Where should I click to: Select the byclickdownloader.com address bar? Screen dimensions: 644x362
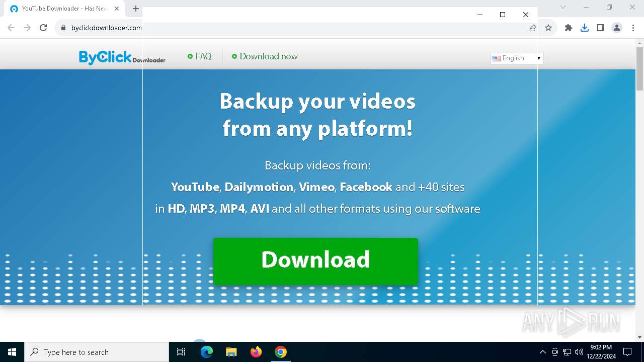click(107, 28)
